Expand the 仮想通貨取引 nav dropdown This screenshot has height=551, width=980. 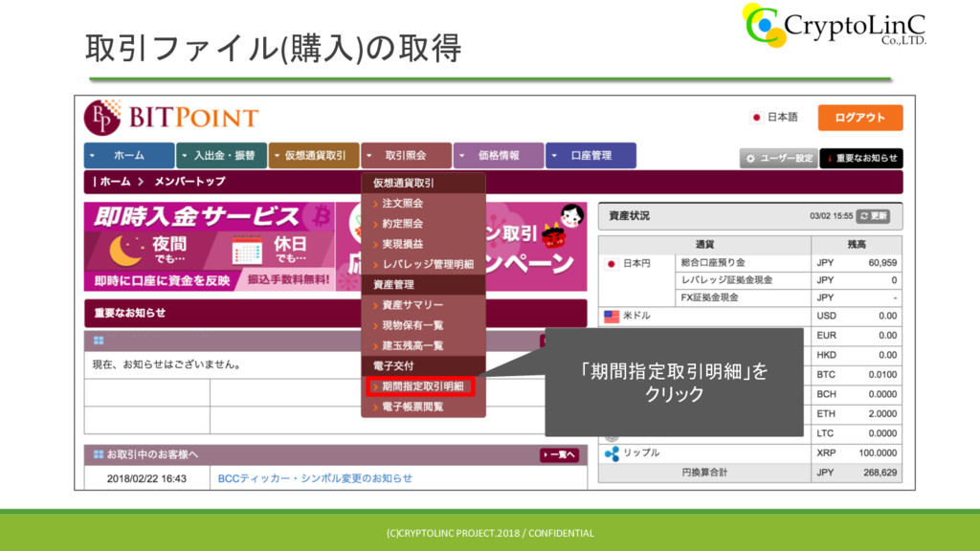[314, 156]
